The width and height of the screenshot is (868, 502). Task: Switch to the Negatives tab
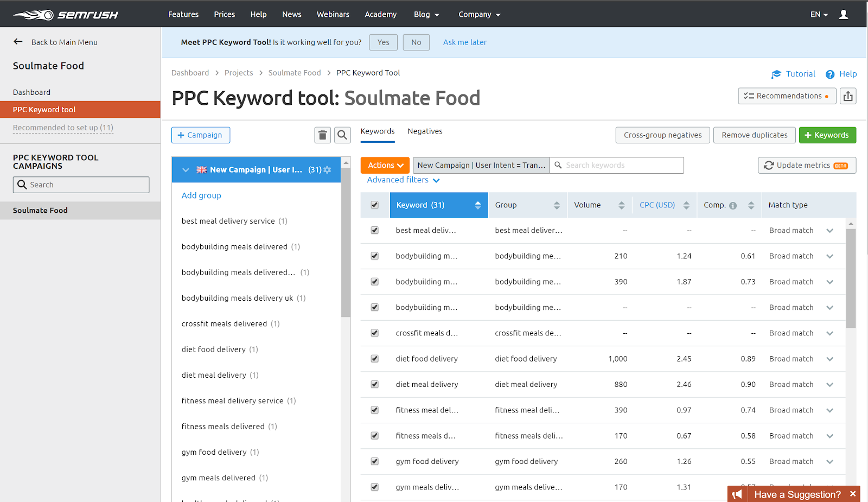(425, 131)
